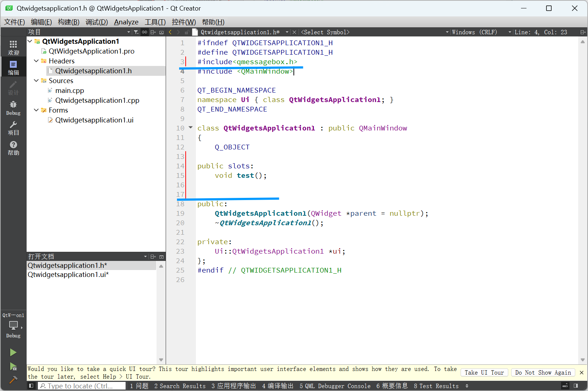The image size is (588, 391).
Task: Collapse the Sources folder
Action: pos(36,81)
